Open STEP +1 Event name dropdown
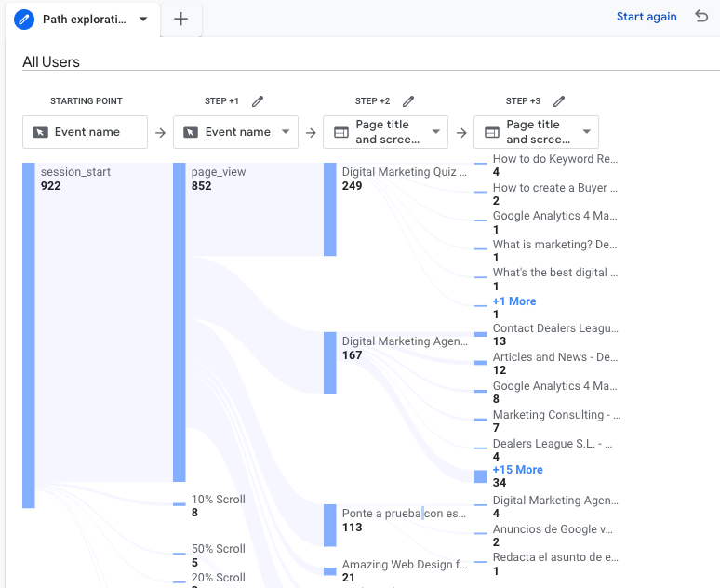Viewport: 720px width, 588px height. [x=235, y=132]
